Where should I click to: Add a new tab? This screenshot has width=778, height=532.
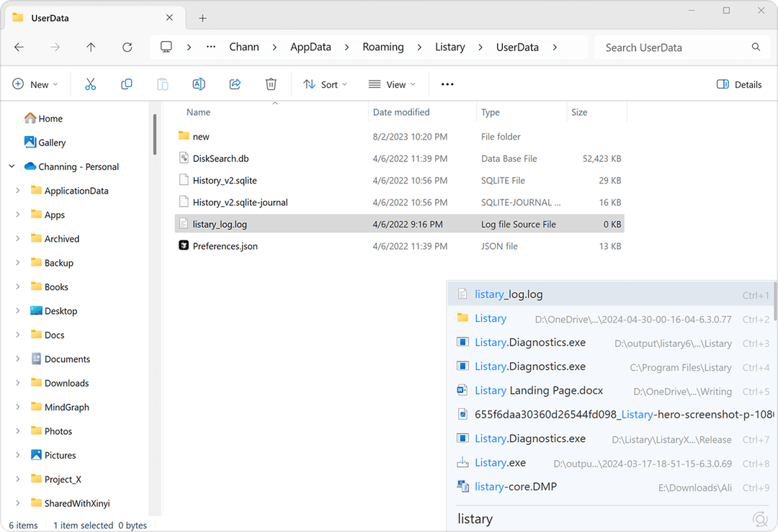[x=202, y=18]
